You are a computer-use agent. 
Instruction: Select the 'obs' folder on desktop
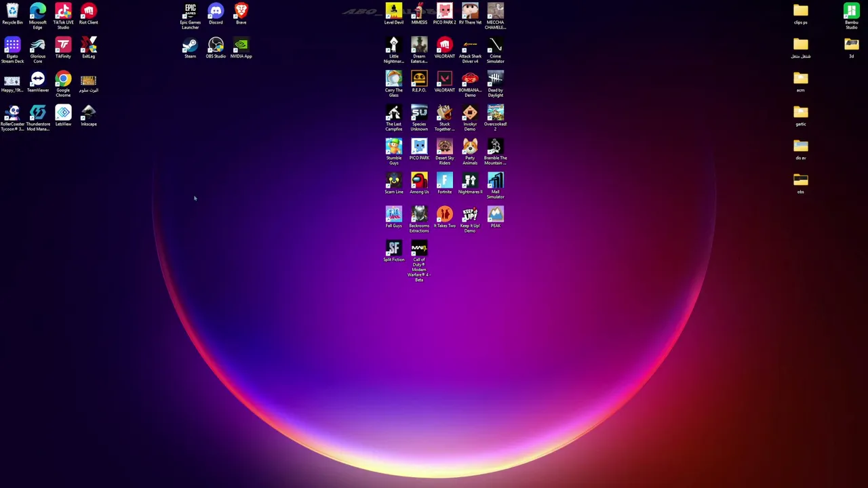pyautogui.click(x=801, y=183)
